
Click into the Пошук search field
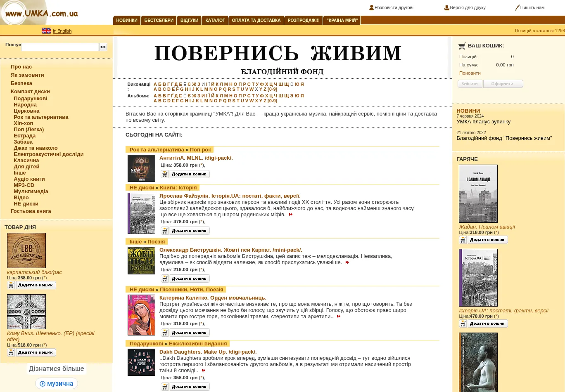59,47
